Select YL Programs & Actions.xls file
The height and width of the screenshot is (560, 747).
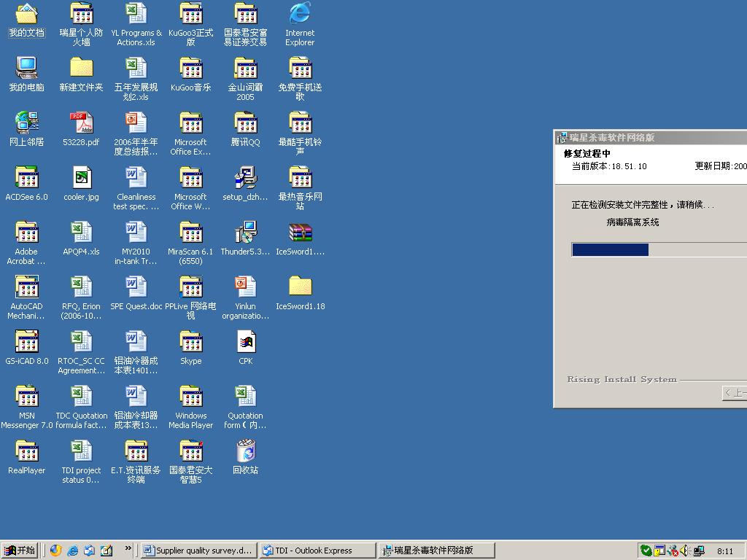click(136, 24)
